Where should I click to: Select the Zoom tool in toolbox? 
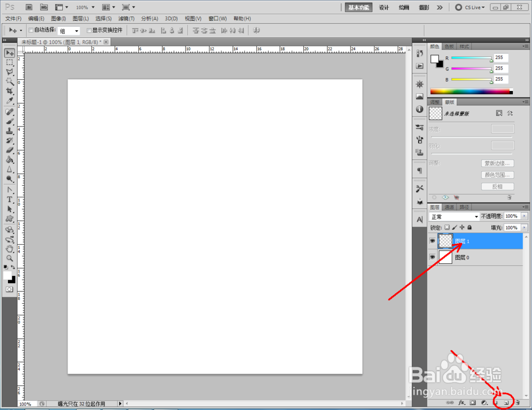10,258
